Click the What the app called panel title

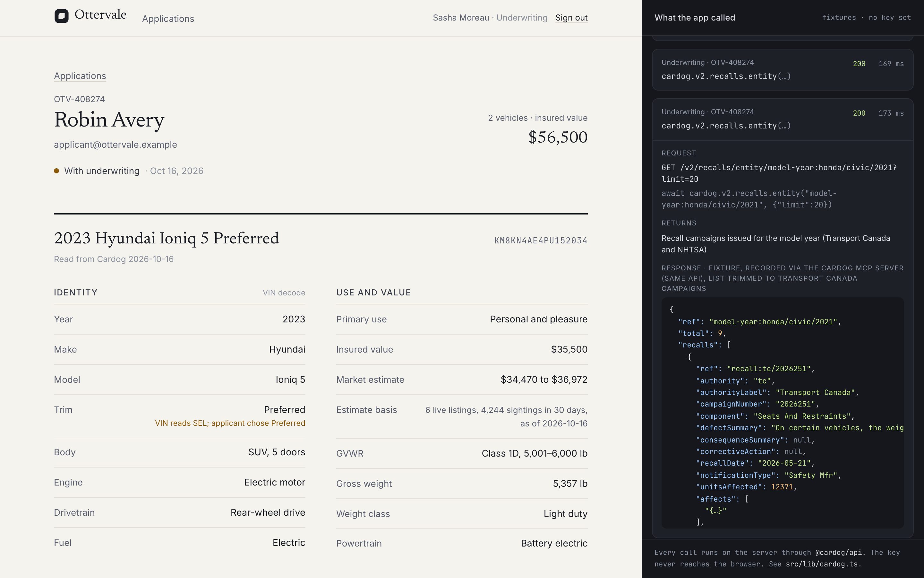pyautogui.click(x=695, y=18)
